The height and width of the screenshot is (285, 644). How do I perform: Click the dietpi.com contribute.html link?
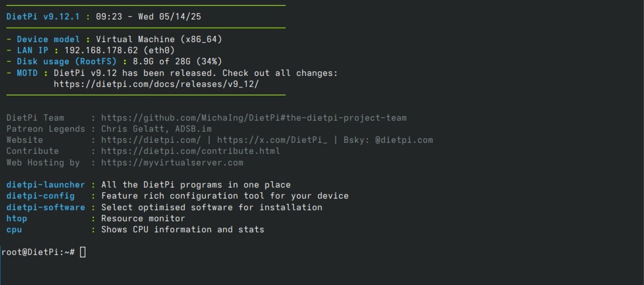pos(190,151)
